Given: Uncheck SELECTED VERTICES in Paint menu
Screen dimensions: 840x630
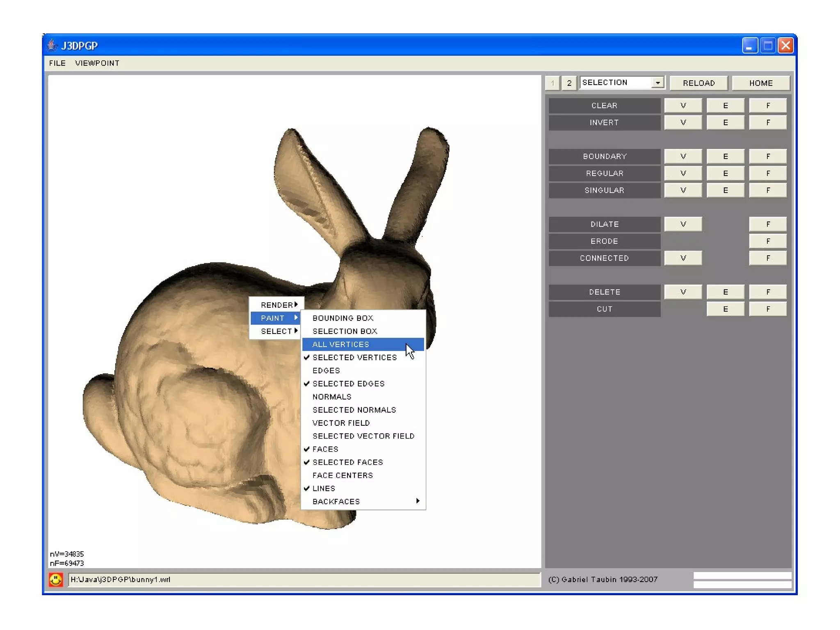Looking at the screenshot, I should [354, 357].
